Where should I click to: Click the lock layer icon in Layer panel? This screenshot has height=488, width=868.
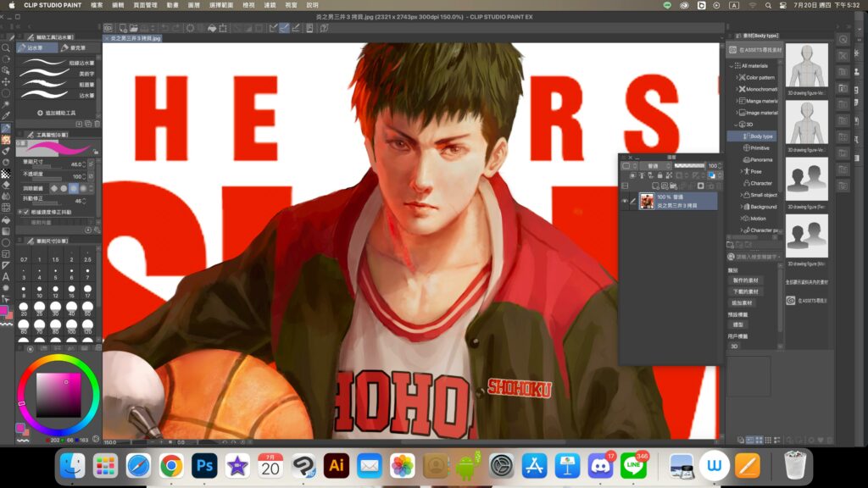tap(659, 175)
